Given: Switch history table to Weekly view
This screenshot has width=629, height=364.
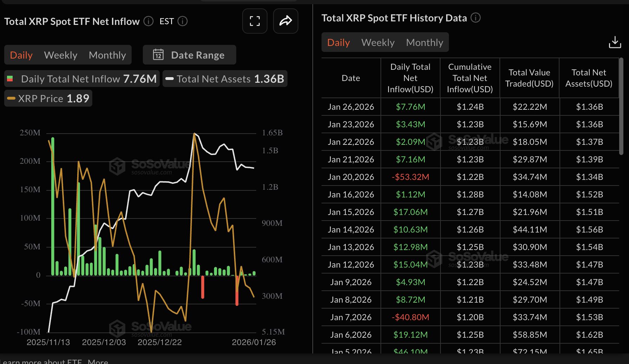Looking at the screenshot, I should pos(378,42).
